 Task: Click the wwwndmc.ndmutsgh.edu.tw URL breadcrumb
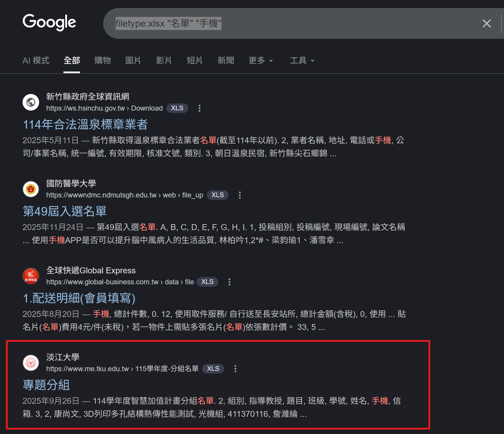pos(125,195)
